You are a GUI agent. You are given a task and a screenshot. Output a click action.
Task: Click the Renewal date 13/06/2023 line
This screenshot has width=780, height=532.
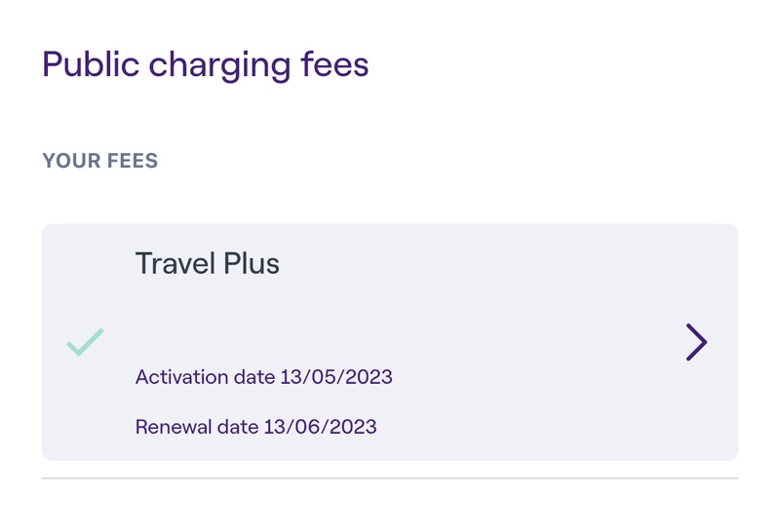[255, 427]
